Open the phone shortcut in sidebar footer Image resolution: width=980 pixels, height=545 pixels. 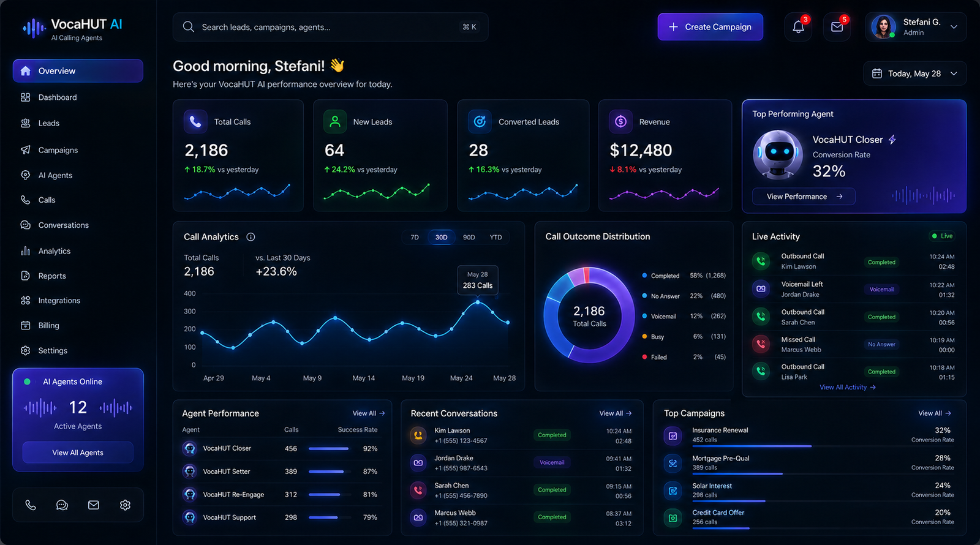pyautogui.click(x=31, y=505)
